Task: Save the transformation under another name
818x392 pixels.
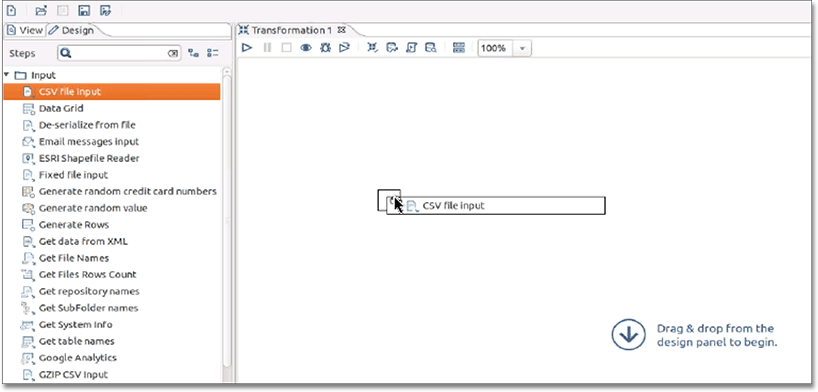Action: coord(105,10)
